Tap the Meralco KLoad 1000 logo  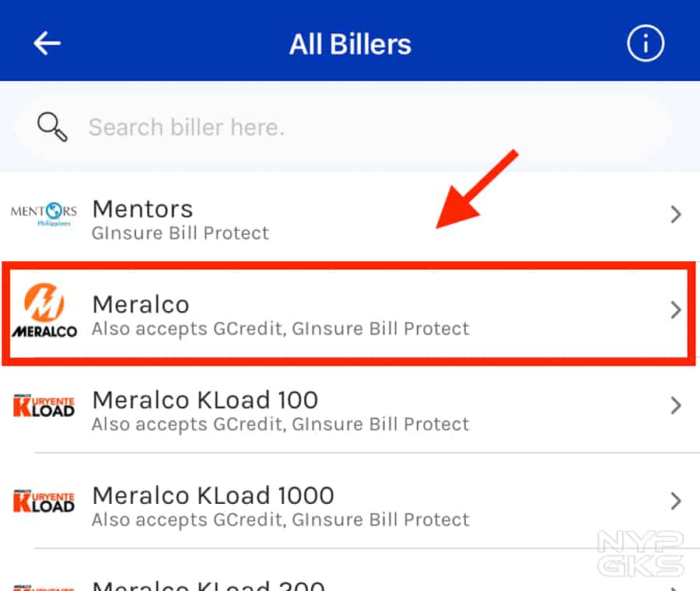(44, 501)
